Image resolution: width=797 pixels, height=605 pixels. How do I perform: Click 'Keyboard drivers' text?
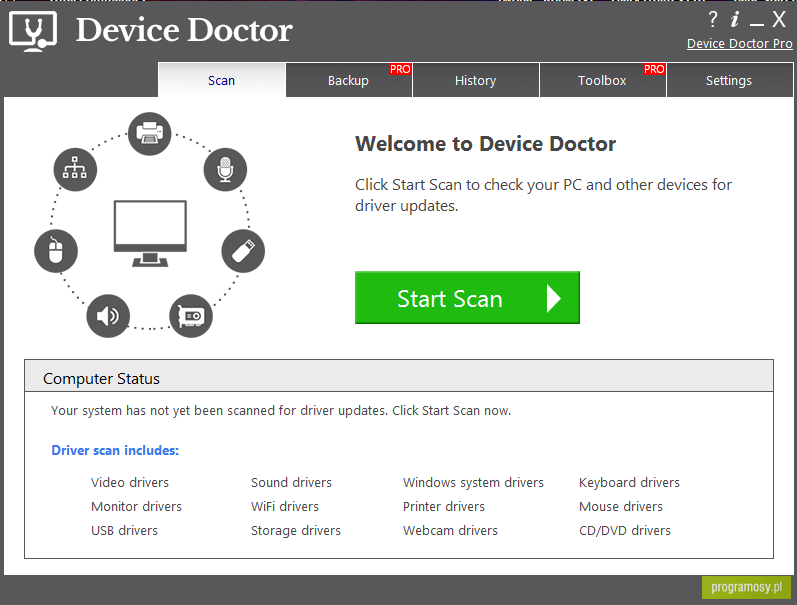click(x=629, y=482)
